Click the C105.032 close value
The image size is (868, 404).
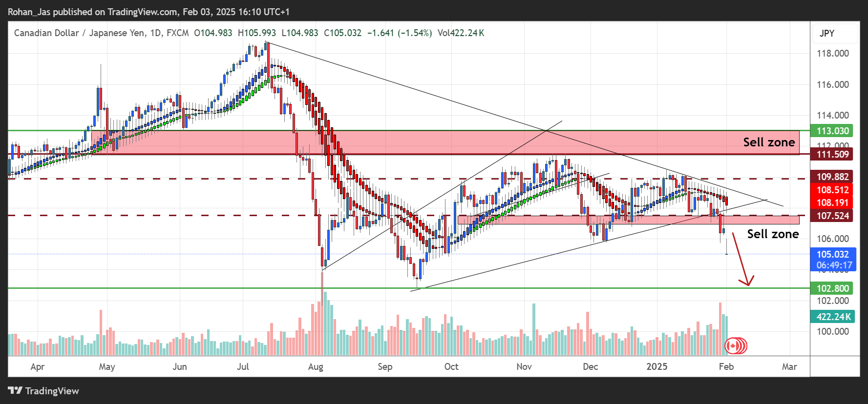tap(342, 33)
